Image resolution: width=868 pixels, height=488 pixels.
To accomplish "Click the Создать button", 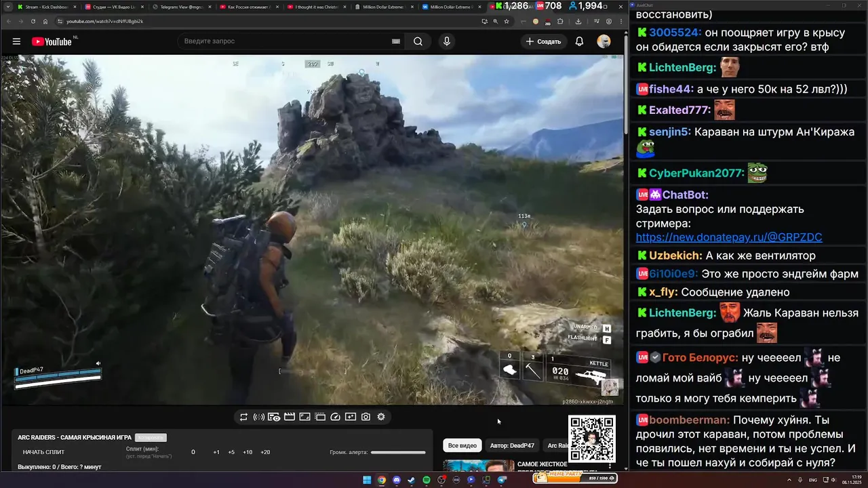I will click(543, 41).
